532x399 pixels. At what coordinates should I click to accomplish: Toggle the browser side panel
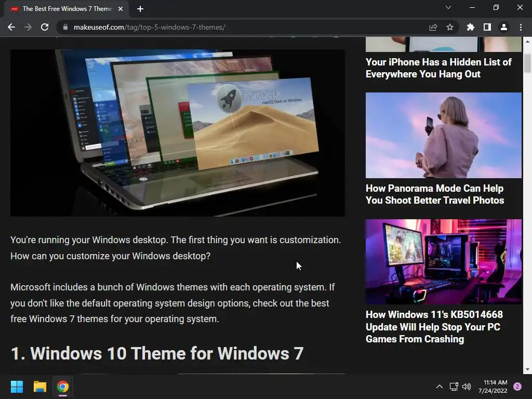(487, 27)
